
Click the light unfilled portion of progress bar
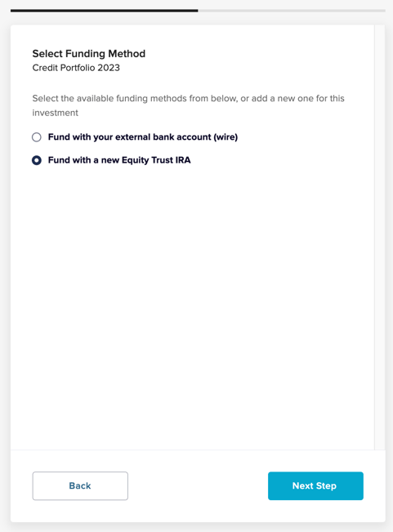point(292,11)
